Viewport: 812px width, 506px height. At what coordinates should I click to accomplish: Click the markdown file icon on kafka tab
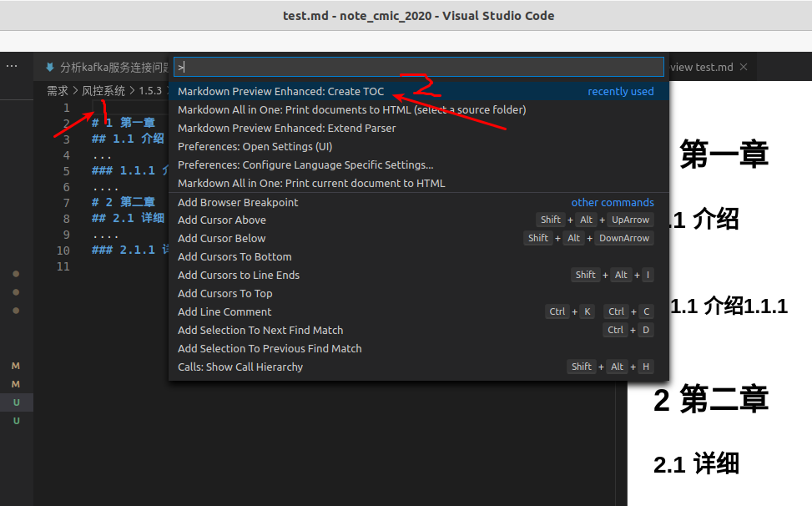50,67
